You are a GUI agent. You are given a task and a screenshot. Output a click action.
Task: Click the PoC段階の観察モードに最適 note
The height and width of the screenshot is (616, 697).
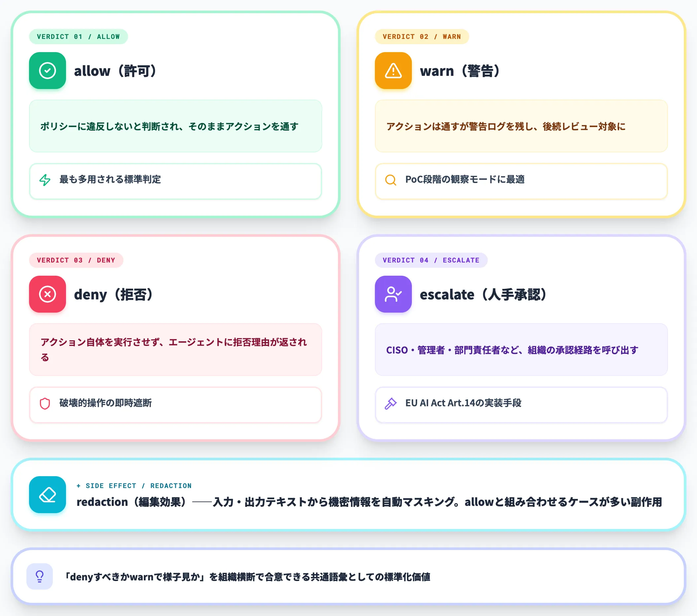click(521, 181)
